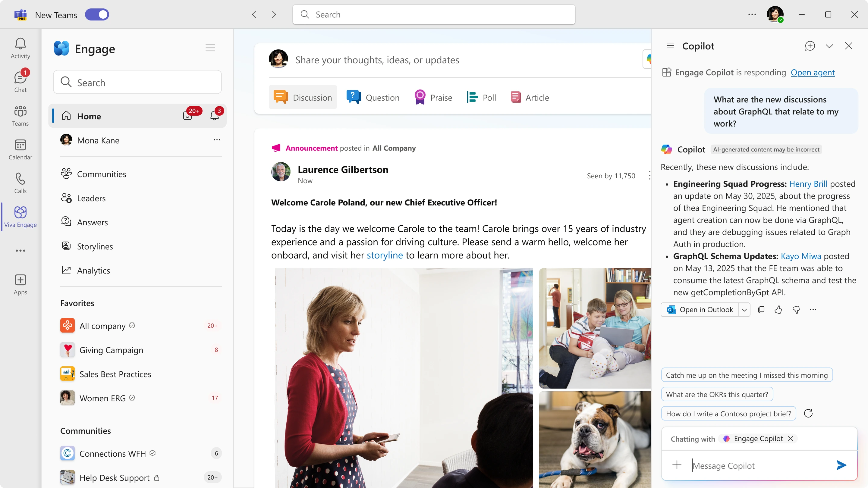Viewport: 868px width, 488px height.
Task: Click the top Teams search box
Action: point(434,14)
